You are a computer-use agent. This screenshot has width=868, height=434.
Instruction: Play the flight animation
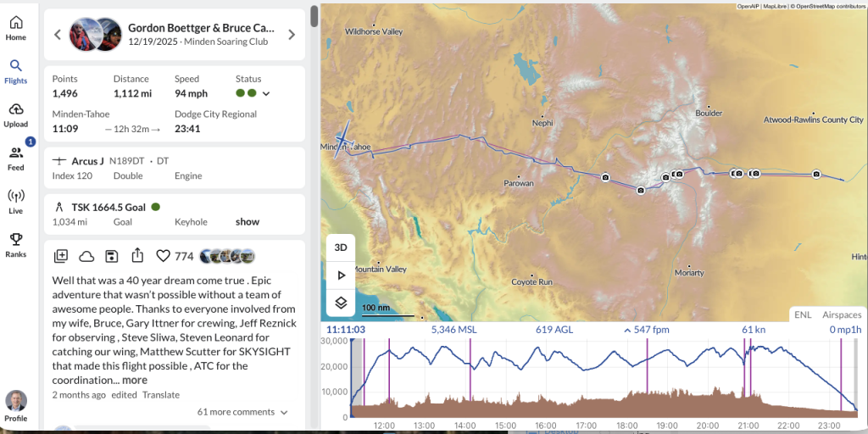341,275
